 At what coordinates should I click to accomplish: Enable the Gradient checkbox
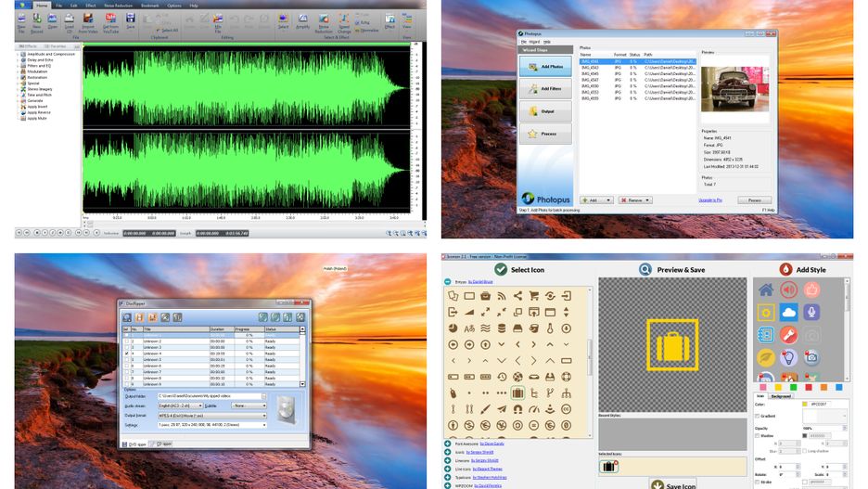758,416
